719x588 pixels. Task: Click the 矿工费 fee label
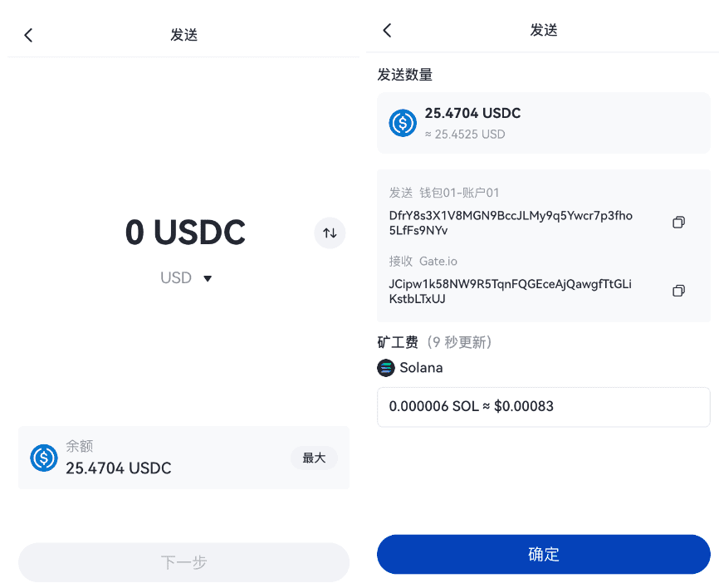pyautogui.click(x=398, y=342)
